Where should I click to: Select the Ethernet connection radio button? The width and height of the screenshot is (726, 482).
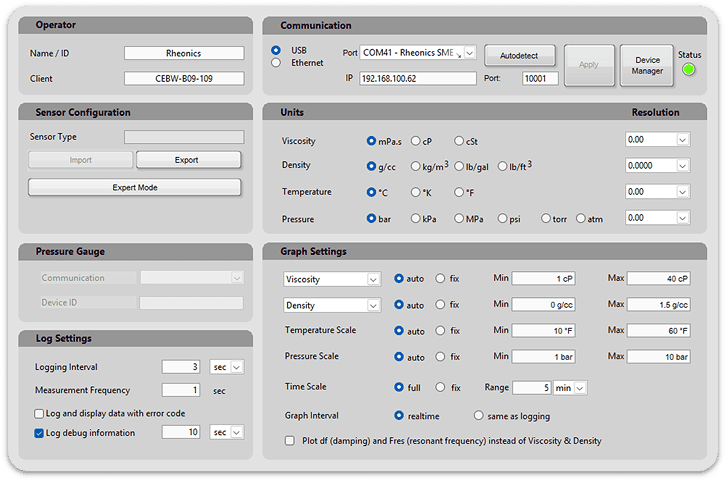click(x=277, y=63)
